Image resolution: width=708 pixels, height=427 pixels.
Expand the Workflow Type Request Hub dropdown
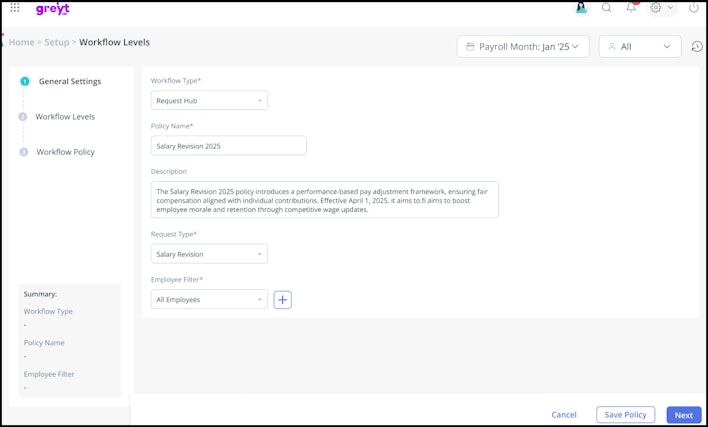point(209,101)
